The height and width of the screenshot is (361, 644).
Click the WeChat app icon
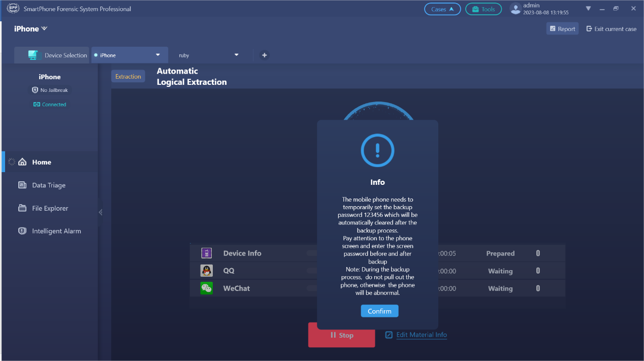click(x=206, y=288)
